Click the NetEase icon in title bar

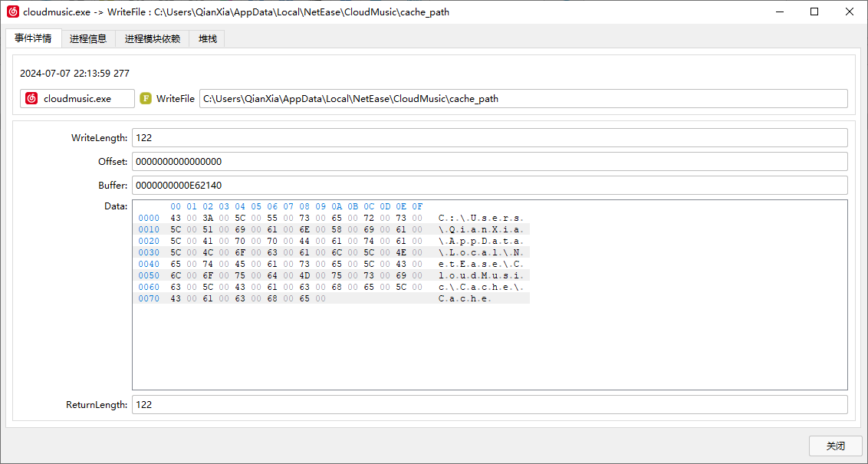pyautogui.click(x=13, y=12)
